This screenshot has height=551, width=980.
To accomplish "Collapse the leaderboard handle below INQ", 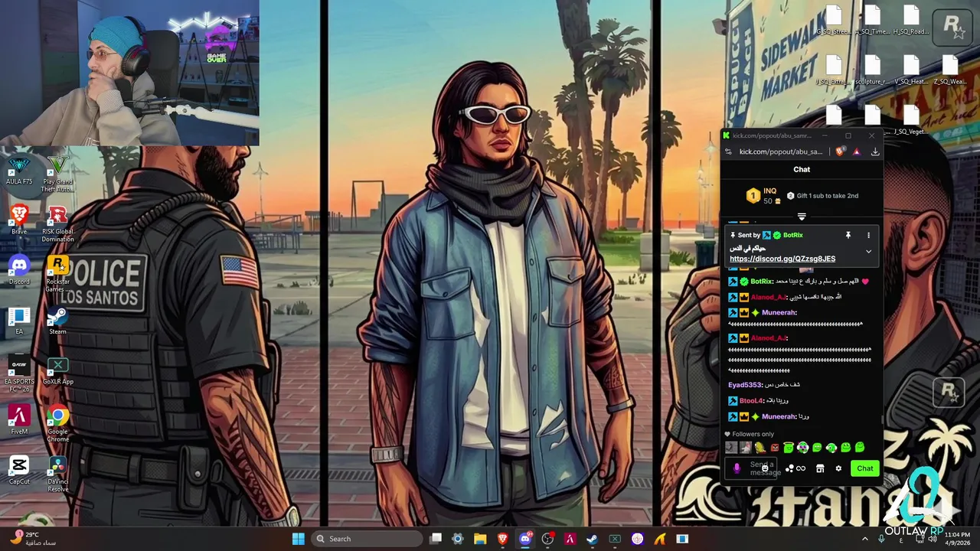I will click(802, 217).
